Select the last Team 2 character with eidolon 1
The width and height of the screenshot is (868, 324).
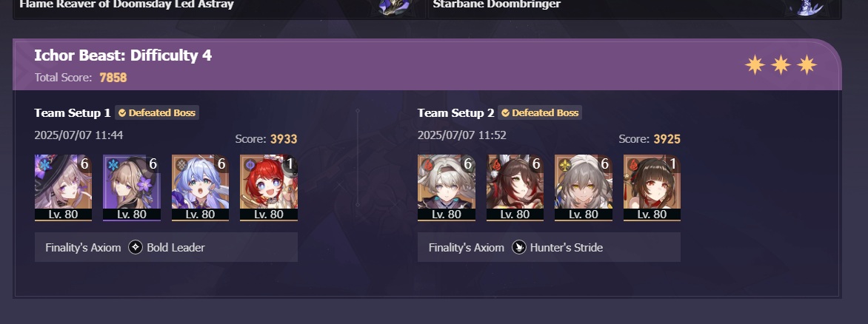tap(652, 187)
